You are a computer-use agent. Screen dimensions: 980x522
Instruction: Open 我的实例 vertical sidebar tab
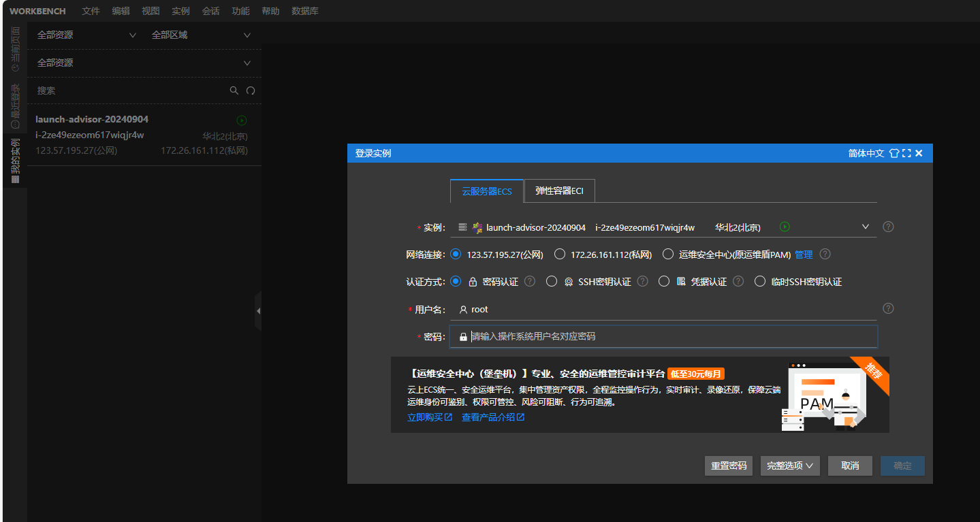tap(15, 161)
